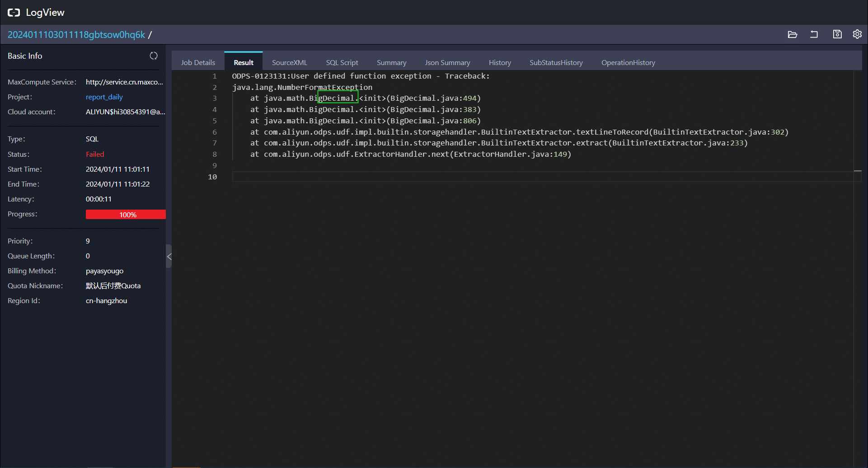Select the Result tab
This screenshot has height=468, width=868.
[244, 62]
